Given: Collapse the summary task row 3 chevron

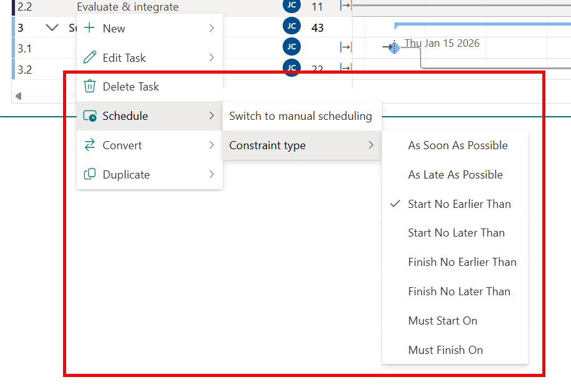Looking at the screenshot, I should click(x=52, y=28).
